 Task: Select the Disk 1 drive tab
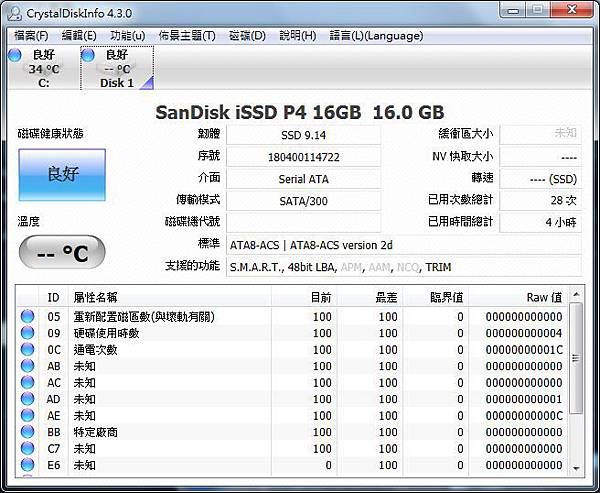pos(117,69)
